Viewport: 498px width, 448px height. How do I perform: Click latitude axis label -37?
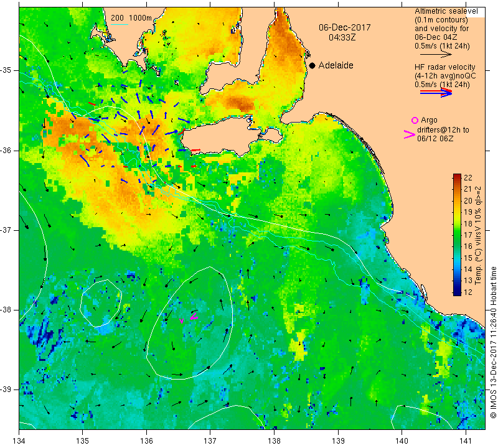coord(6,230)
